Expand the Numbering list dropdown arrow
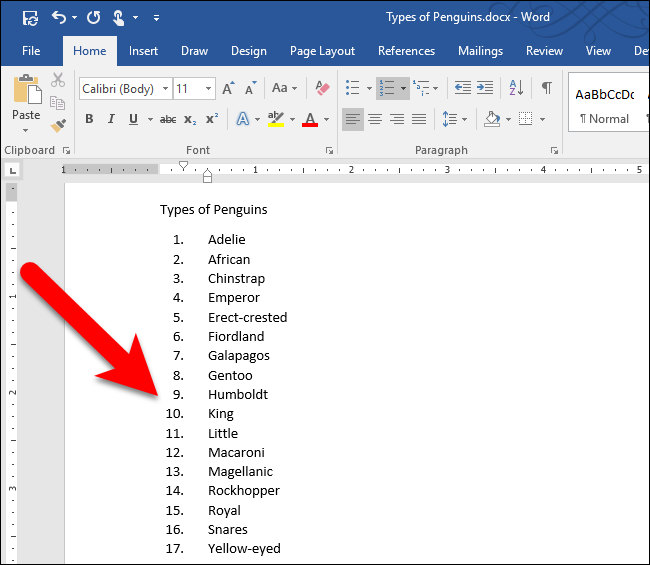 (x=403, y=88)
